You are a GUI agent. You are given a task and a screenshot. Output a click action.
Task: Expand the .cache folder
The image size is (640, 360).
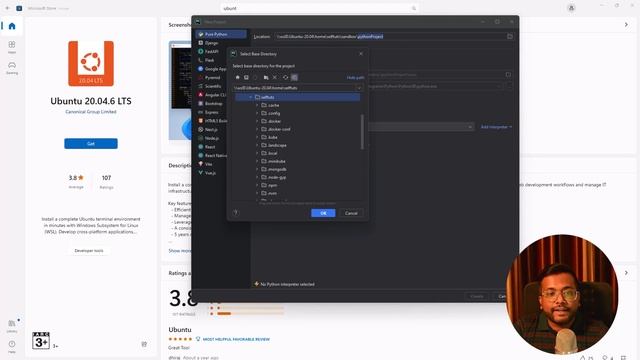pyautogui.click(x=257, y=105)
